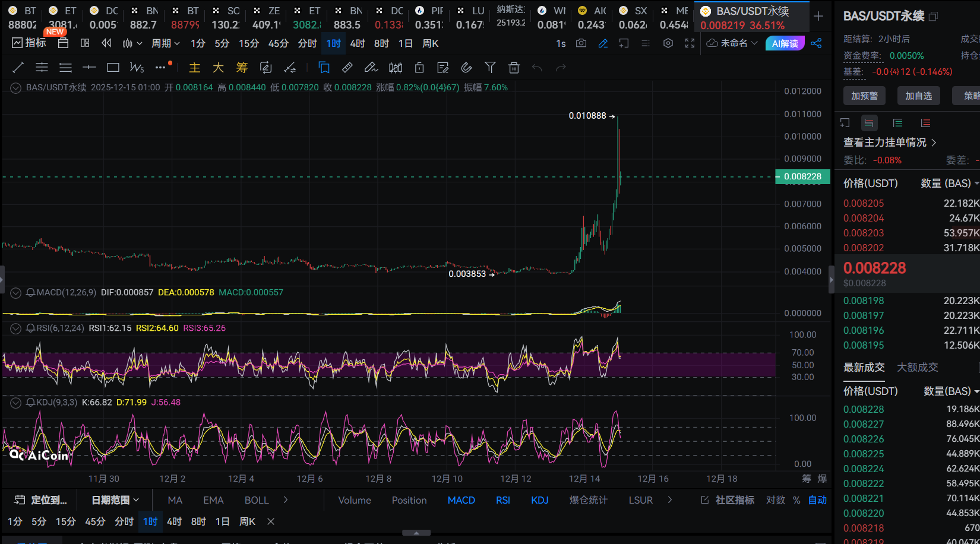
Task: Toggle the RSI indicator at bottom bar
Action: (502, 500)
